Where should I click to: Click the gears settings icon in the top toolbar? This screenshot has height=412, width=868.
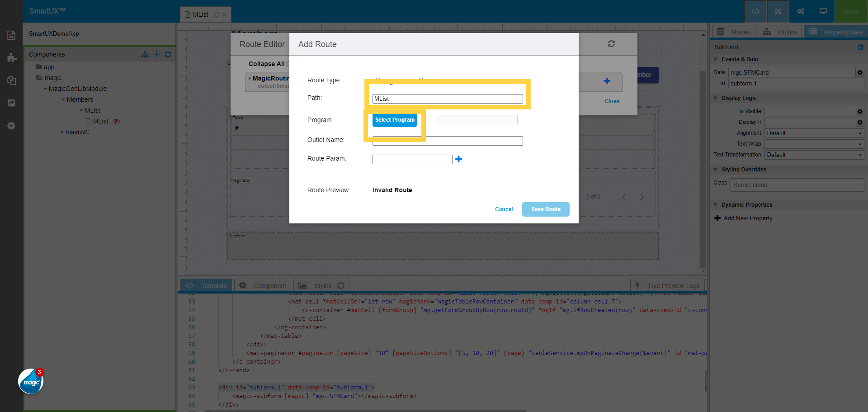pos(800,11)
